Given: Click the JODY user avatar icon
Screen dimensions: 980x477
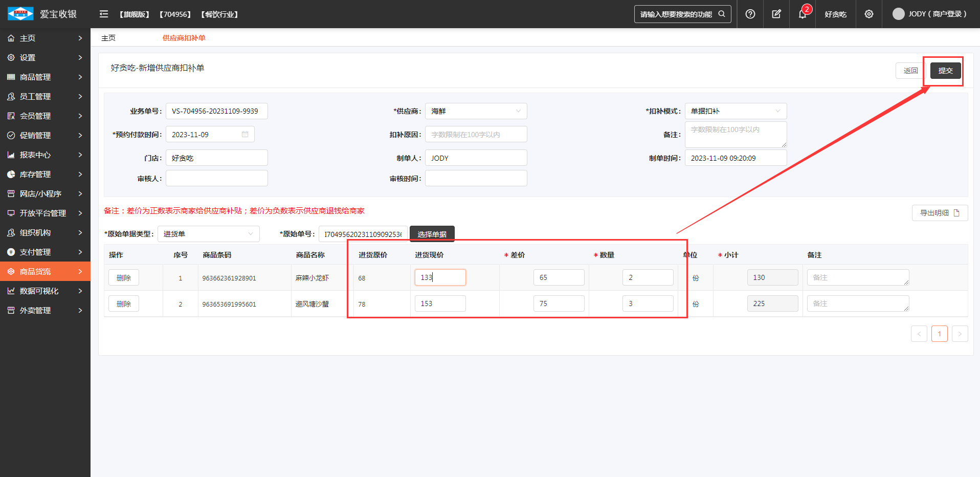Looking at the screenshot, I should 898,14.
